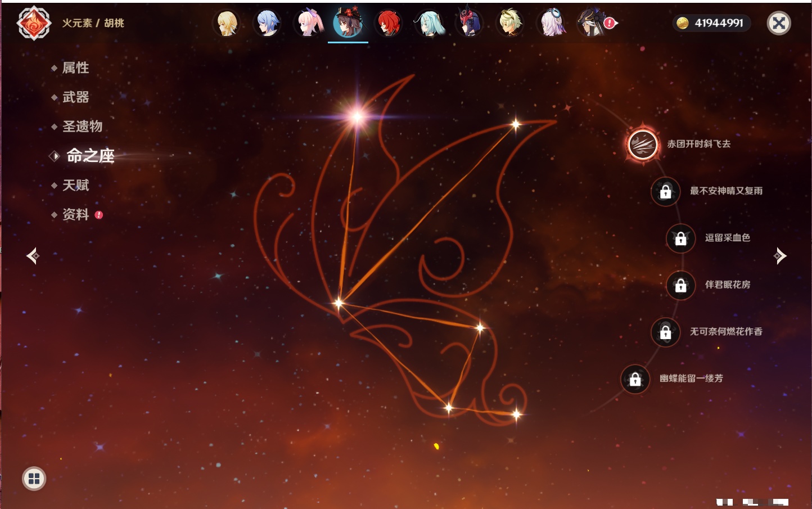Click lock icon beside 逗留采血色
The width and height of the screenshot is (812, 509).
(x=680, y=238)
